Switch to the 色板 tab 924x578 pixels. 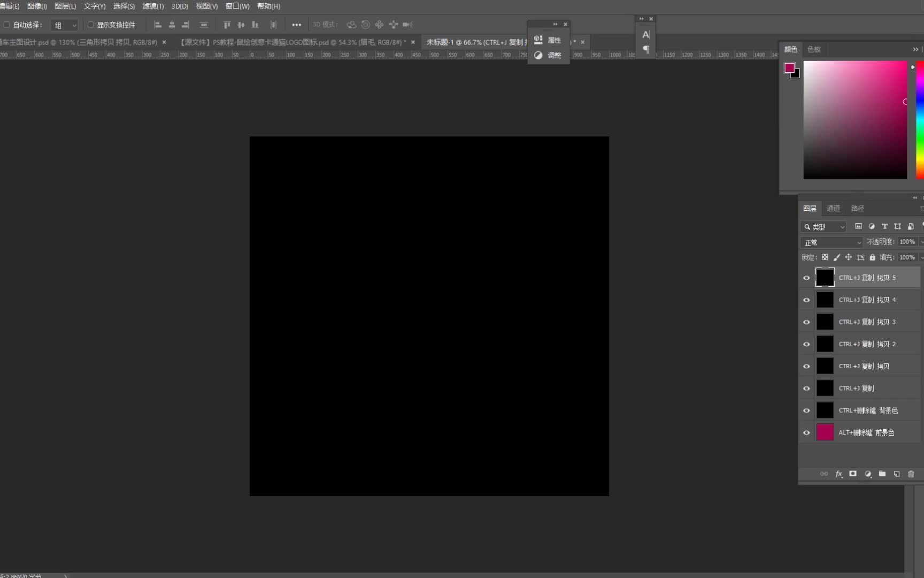pyautogui.click(x=814, y=49)
